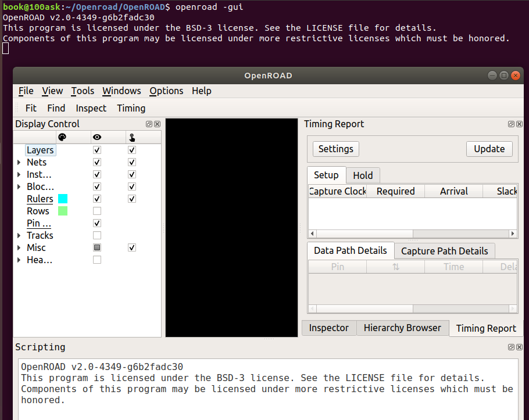Screen dimensions: 529x420
Task: Toggle Inst... visibility checkbox
Action: coord(97,174)
